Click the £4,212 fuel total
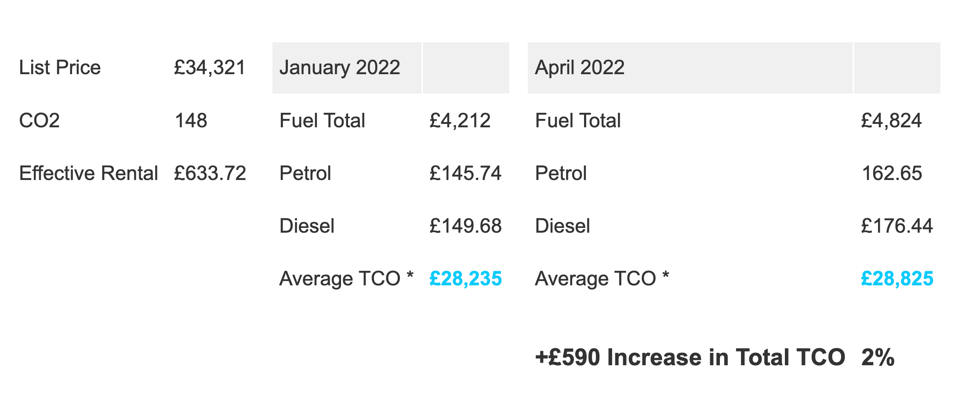 coord(460,121)
